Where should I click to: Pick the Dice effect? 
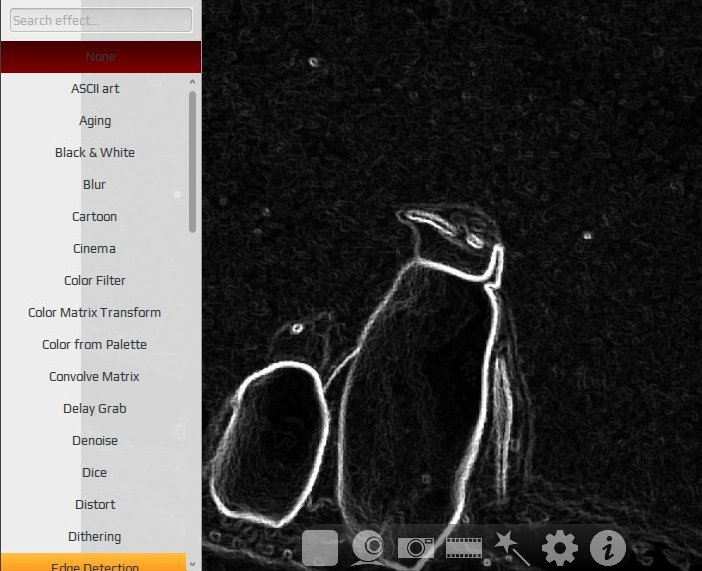click(x=95, y=473)
